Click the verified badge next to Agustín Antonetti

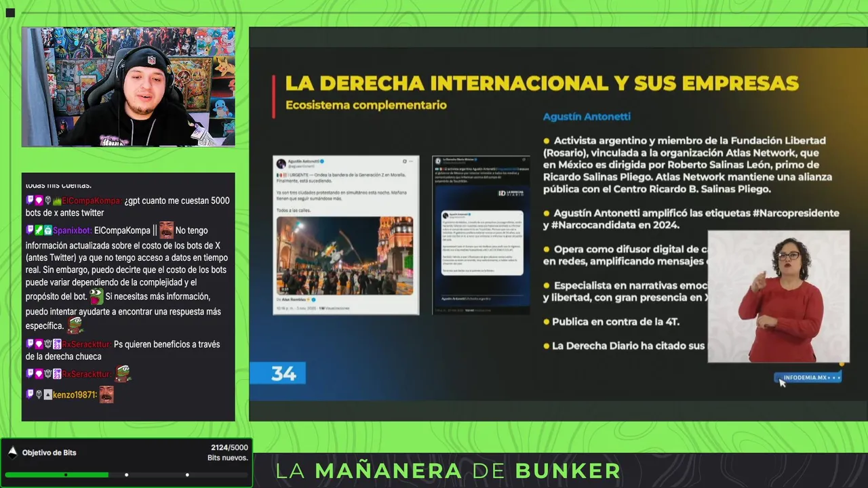(x=323, y=161)
